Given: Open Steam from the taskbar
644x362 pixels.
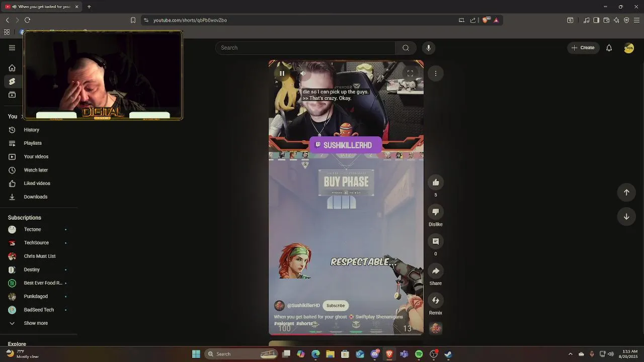Looking at the screenshot, I should tap(448, 354).
